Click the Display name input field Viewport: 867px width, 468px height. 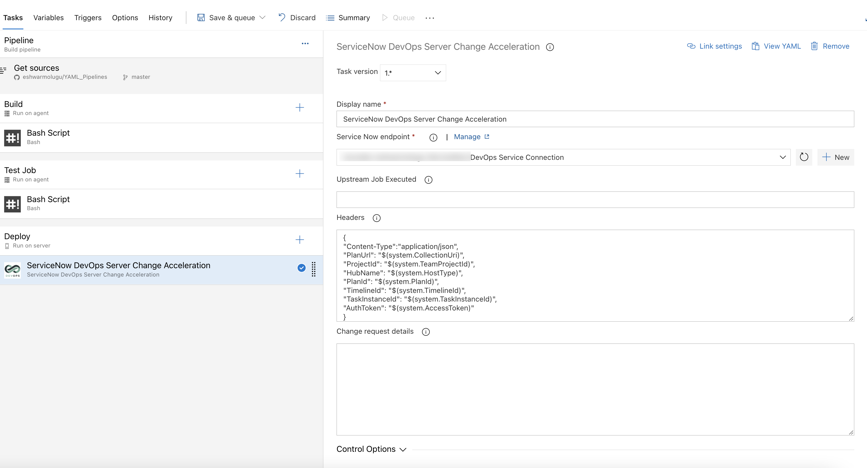[595, 119]
